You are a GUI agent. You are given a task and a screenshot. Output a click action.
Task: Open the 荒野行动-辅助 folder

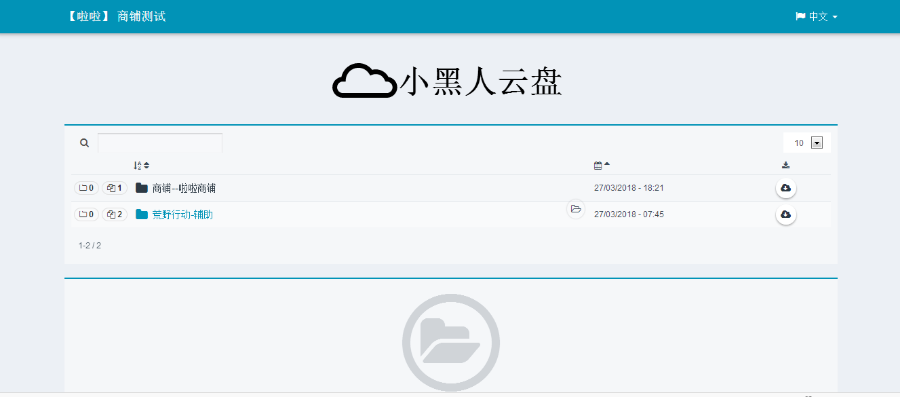(x=183, y=215)
